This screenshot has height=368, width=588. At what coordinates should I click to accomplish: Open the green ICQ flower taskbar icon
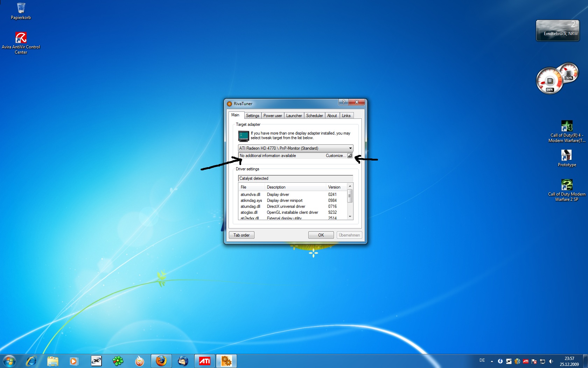pos(118,361)
